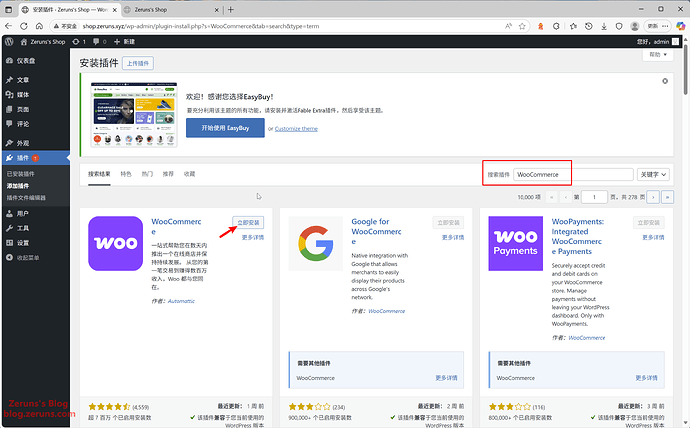690x428 pixels.
Task: Go to next page of results
Action: [653, 197]
